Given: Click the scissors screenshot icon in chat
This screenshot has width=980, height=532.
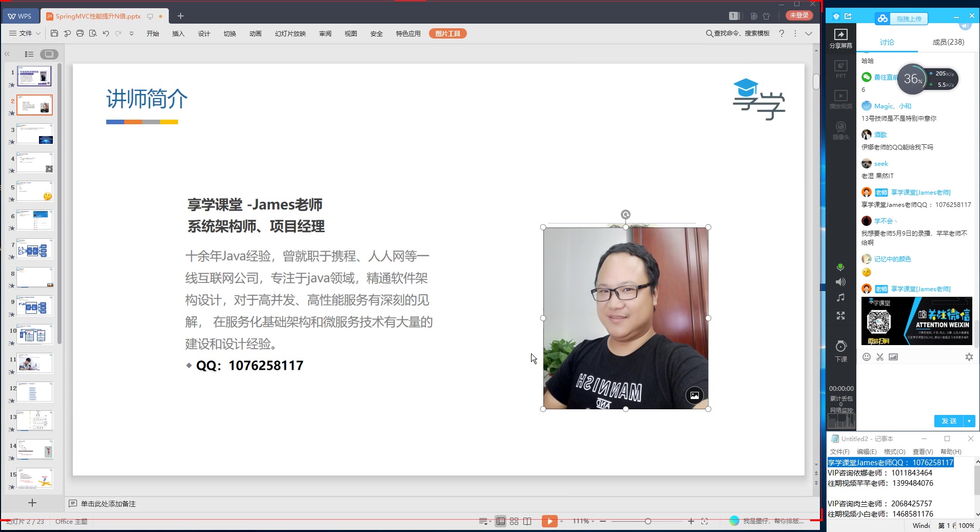Looking at the screenshot, I should click(x=880, y=357).
